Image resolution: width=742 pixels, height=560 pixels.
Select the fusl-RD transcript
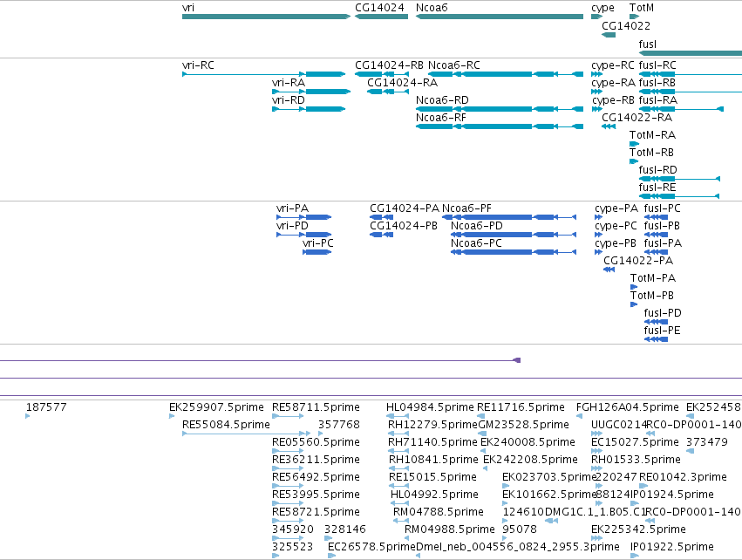[x=679, y=179]
